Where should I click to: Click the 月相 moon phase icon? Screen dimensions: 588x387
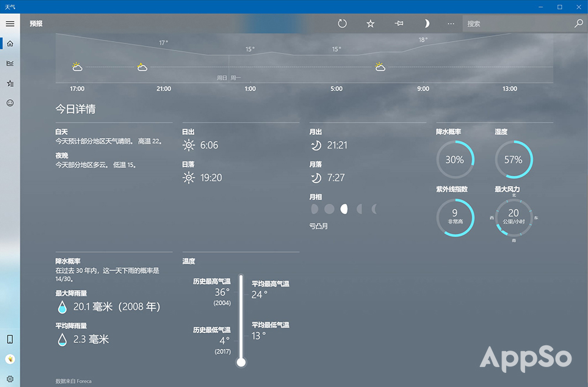pyautogui.click(x=343, y=208)
